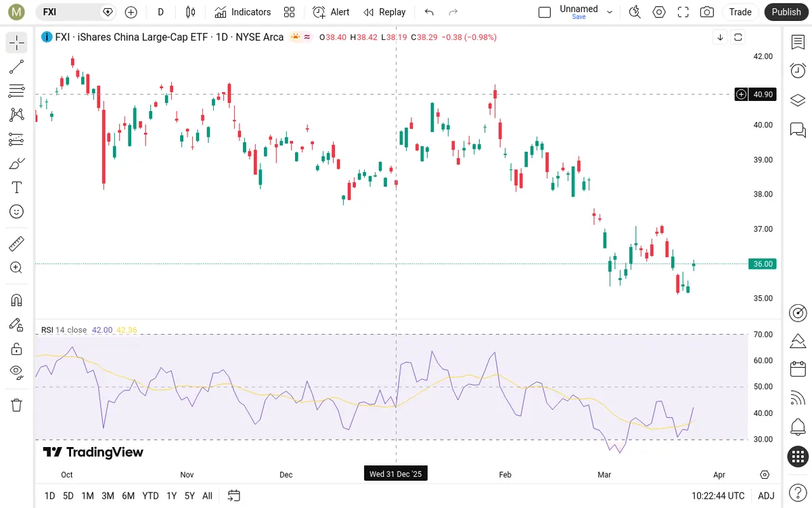Lock all drawing tools
Viewport: 812px width, 508px height.
[17, 349]
